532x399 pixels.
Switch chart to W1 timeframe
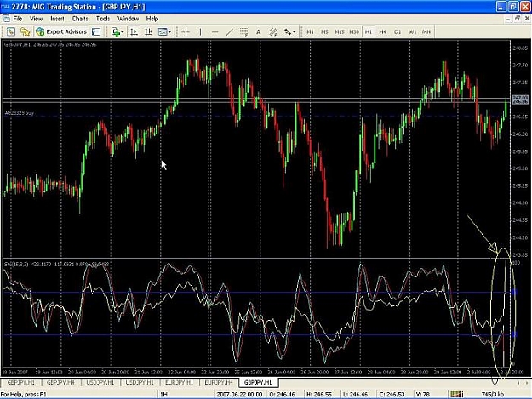click(412, 31)
